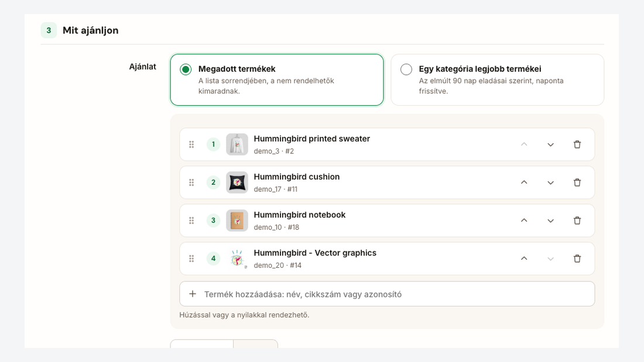644x362 pixels.
Task: Grab drag handle of Hummingbird cushion row
Action: [x=191, y=182]
